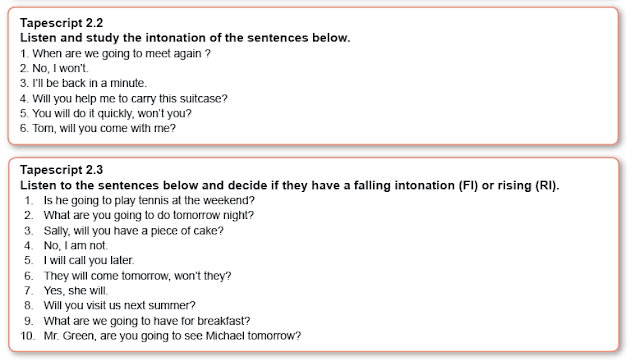This screenshot has width=640, height=361.
Task: Click 'Listen and study the intonation' instruction
Action: (x=185, y=38)
